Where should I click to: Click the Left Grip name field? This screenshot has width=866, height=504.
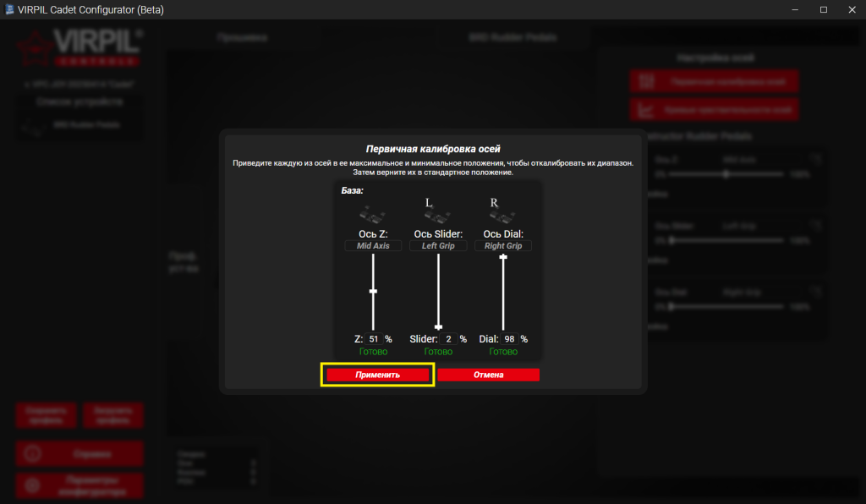(x=438, y=245)
